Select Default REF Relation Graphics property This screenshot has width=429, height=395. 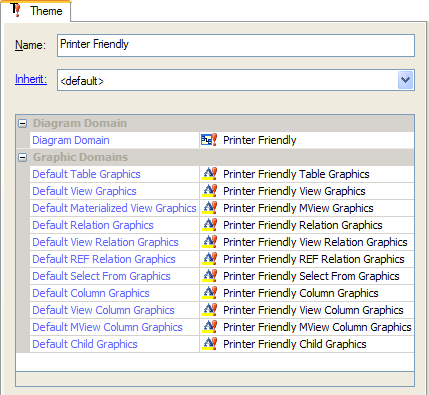click(104, 259)
